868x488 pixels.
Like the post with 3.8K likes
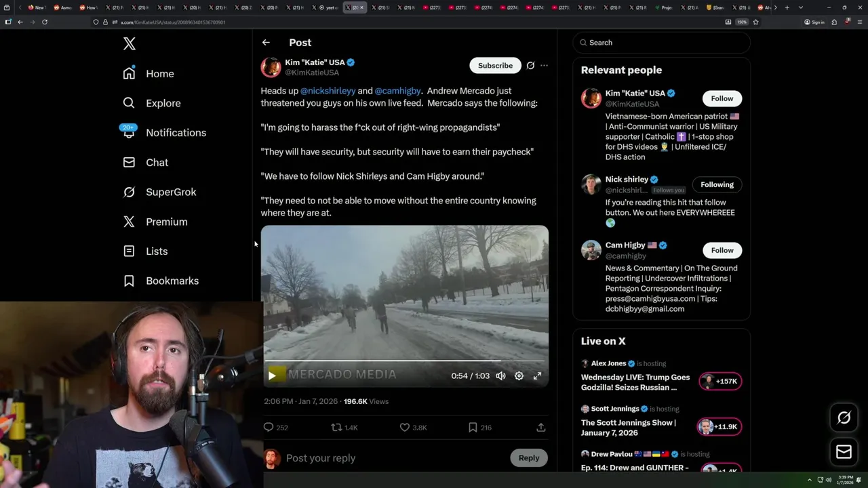413,428
